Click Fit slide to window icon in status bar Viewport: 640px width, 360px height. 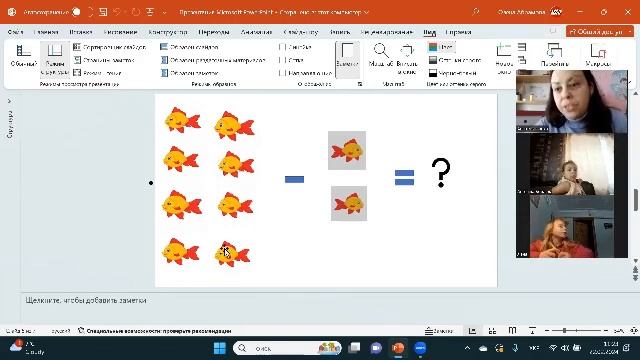pos(634,331)
